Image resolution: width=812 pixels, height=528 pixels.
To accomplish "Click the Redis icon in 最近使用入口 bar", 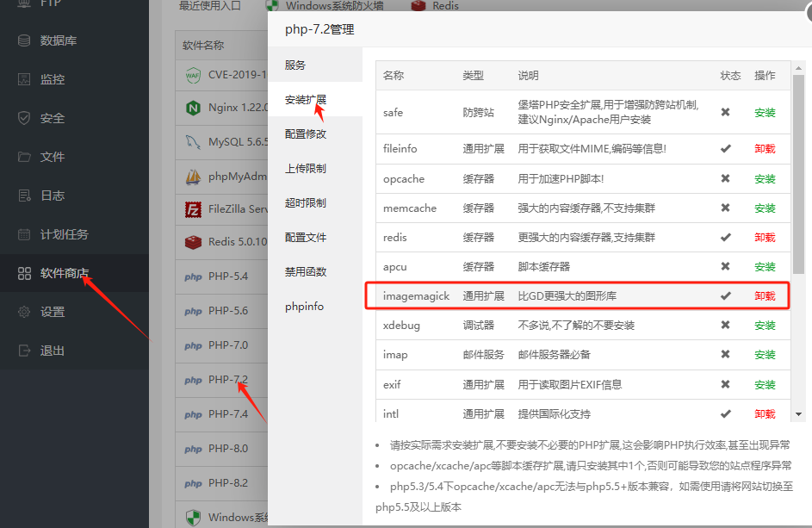I will (418, 5).
